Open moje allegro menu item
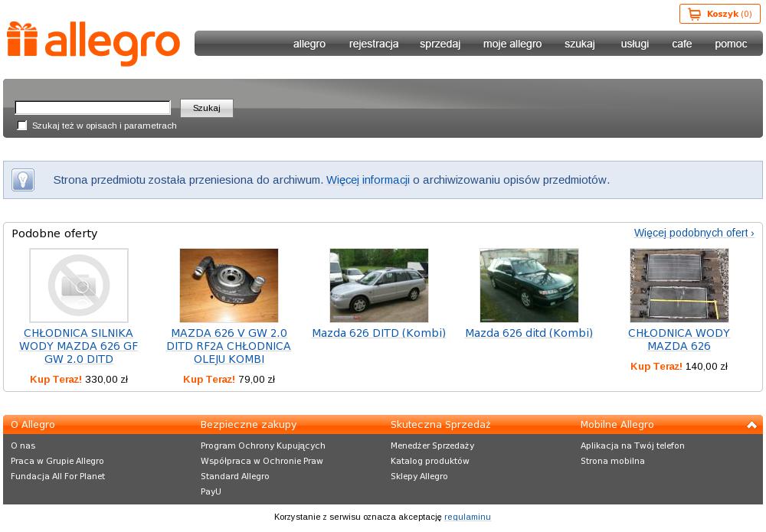Screen dimensions: 766x532 pos(512,44)
